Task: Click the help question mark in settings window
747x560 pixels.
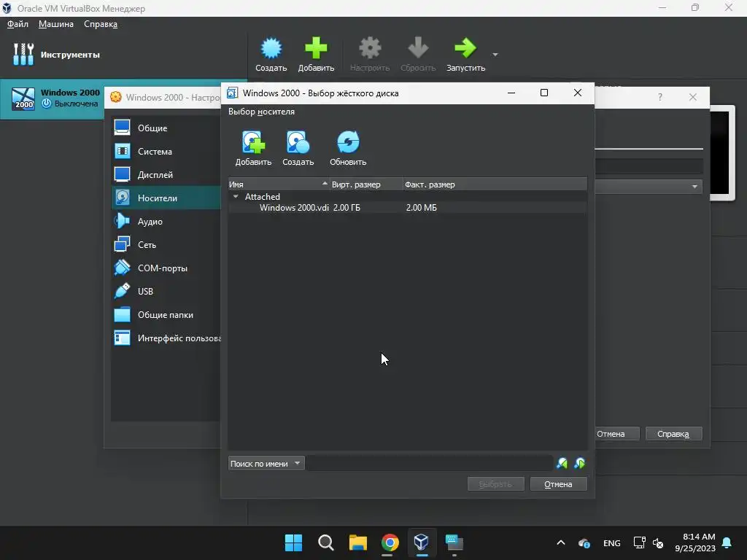Action: [x=659, y=97]
